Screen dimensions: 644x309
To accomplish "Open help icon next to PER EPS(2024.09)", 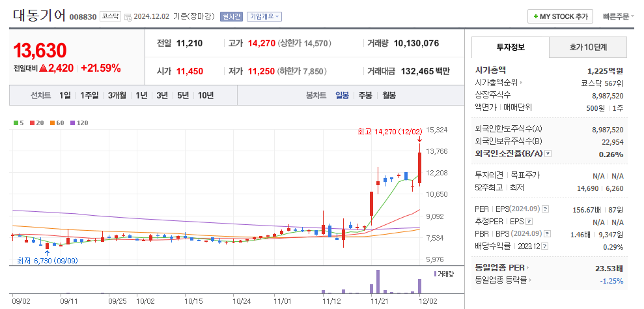I will tap(545, 209).
